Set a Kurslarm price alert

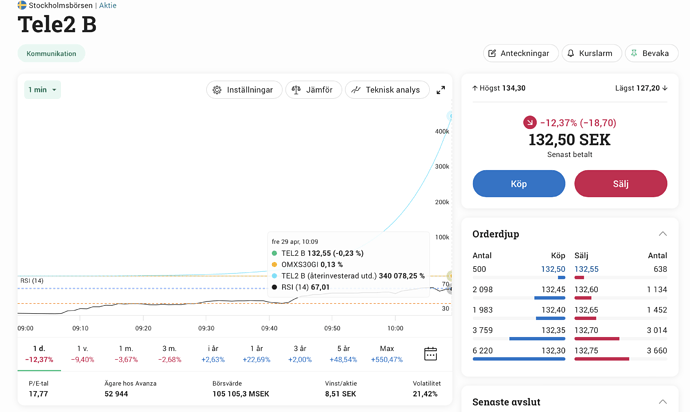pos(591,53)
